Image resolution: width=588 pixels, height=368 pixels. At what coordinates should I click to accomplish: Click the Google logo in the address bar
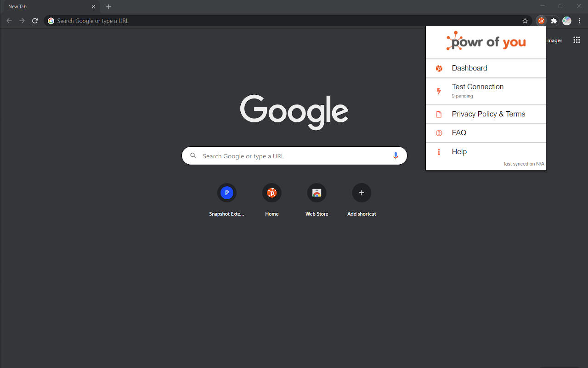pyautogui.click(x=51, y=21)
